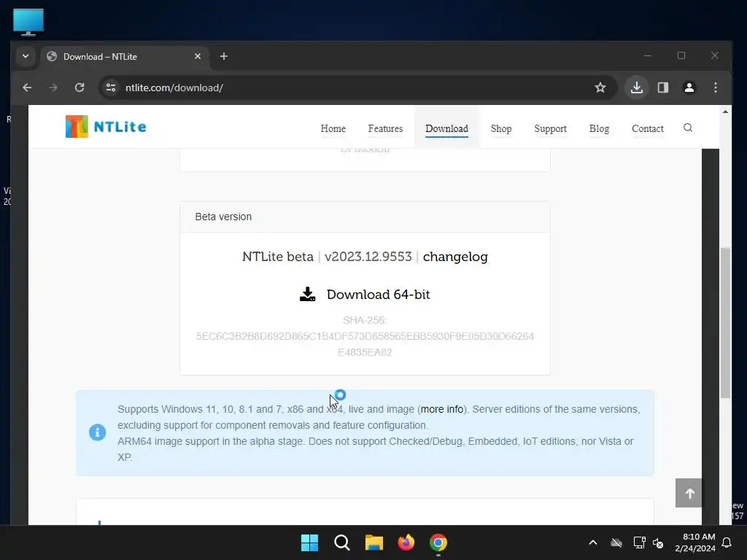
Task: Open tab search dropdown arrow
Action: pyautogui.click(x=26, y=56)
